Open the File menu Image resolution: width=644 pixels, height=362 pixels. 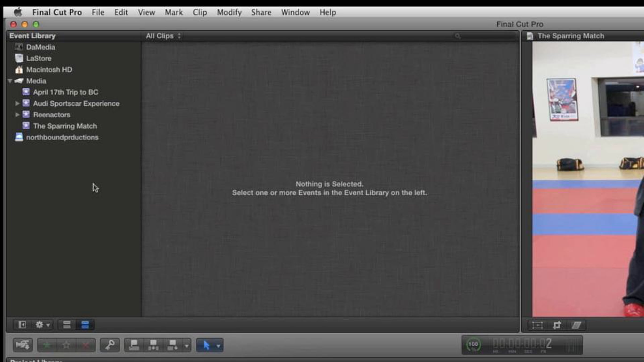pyautogui.click(x=98, y=12)
